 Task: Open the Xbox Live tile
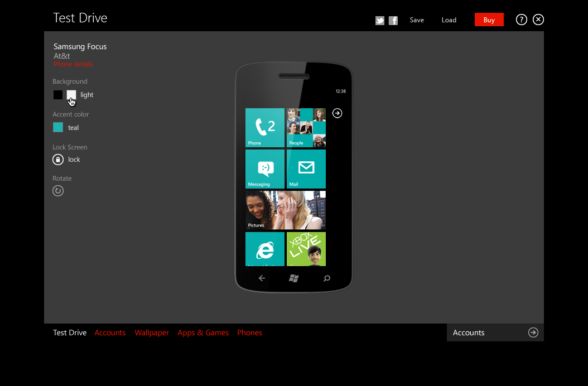(x=306, y=249)
